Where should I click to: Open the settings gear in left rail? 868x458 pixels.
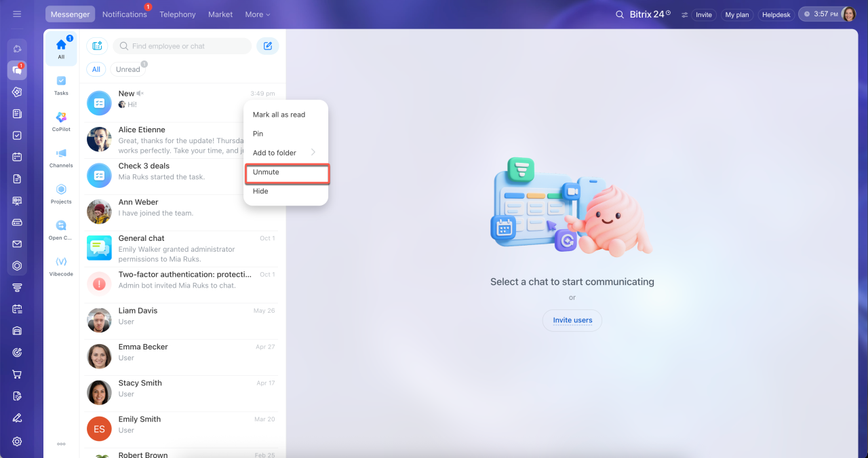tap(17, 442)
